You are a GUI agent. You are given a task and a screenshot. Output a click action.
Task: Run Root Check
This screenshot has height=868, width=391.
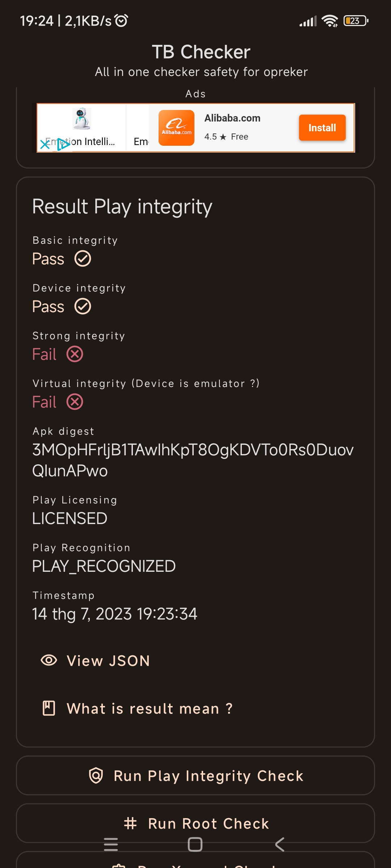(195, 823)
